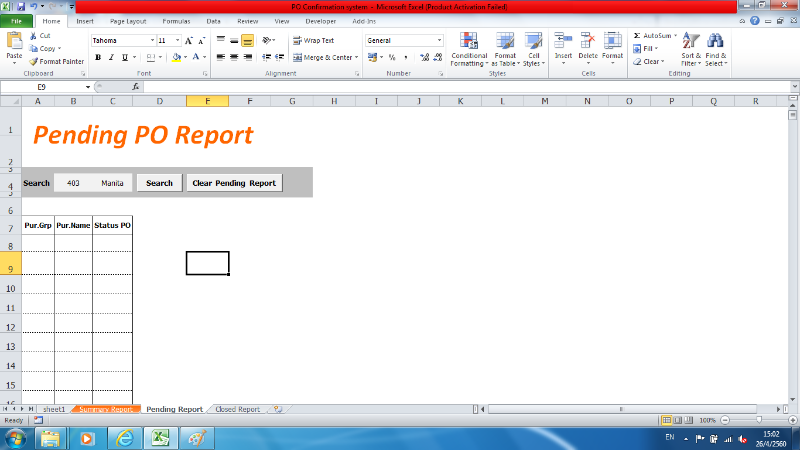Expand the General number format dropdown
This screenshot has height=450, width=800.
[438, 40]
